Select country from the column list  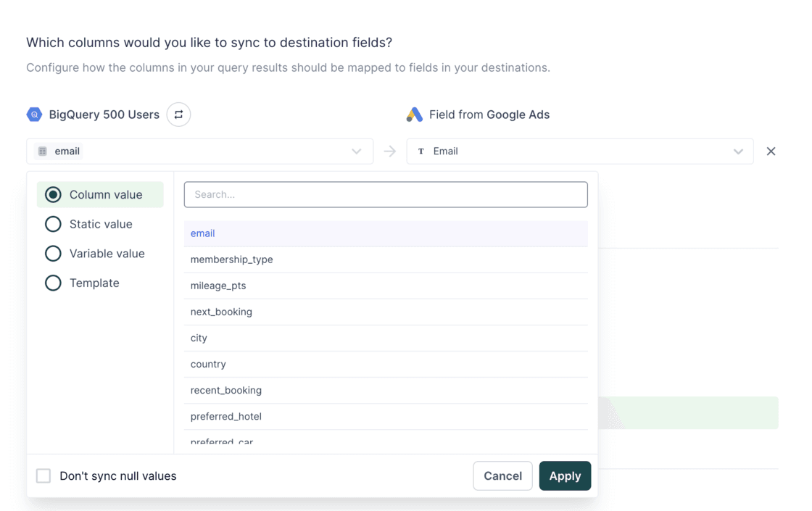tap(208, 363)
